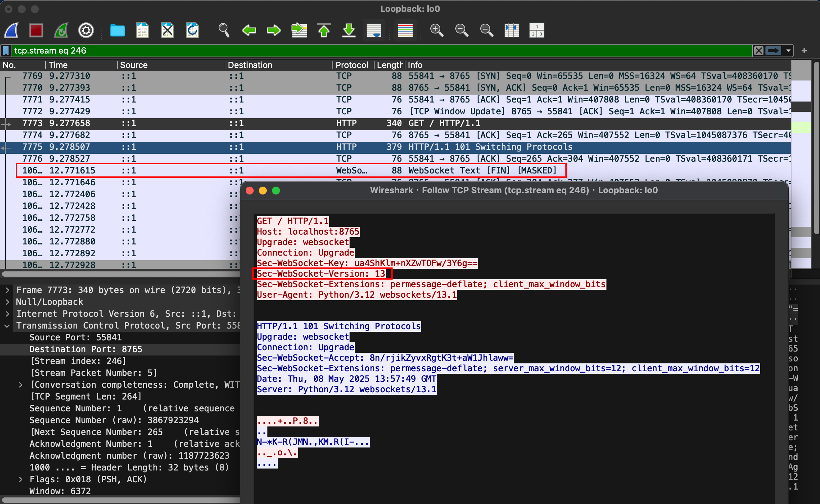Screen dimensions: 820x504
Task: Clear the display filter text
Action: 759,51
